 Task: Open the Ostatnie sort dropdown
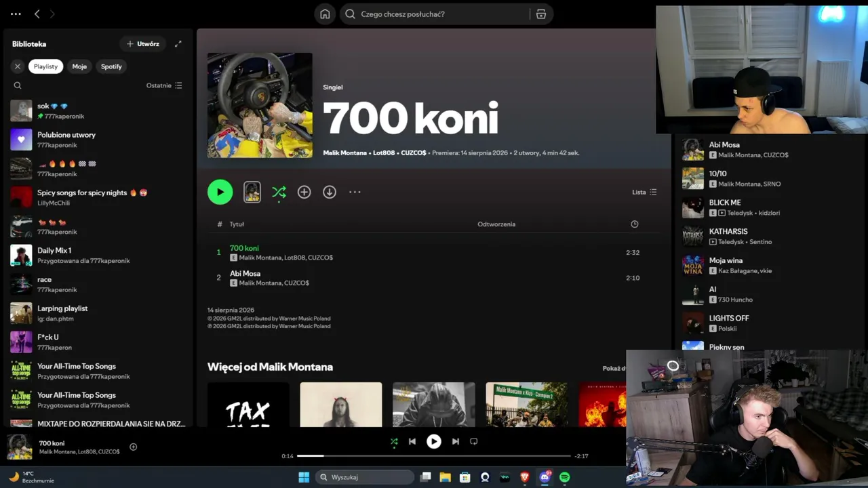(x=164, y=85)
